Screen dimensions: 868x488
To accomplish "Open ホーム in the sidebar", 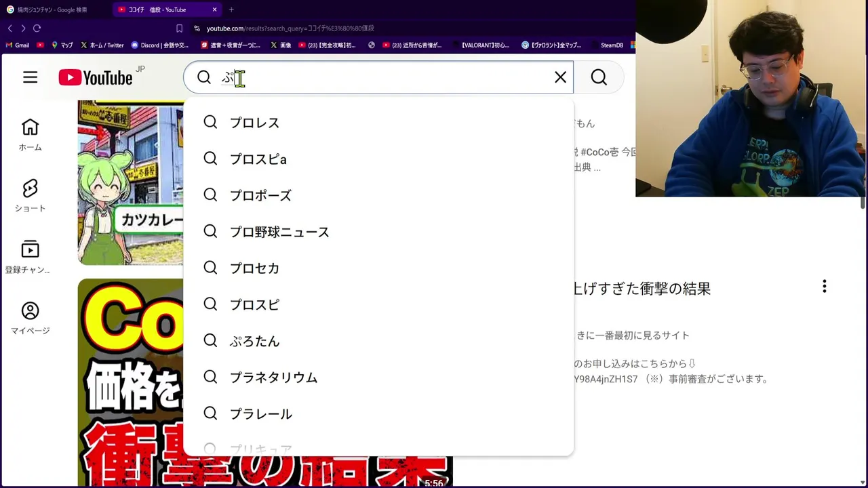I will [x=30, y=135].
